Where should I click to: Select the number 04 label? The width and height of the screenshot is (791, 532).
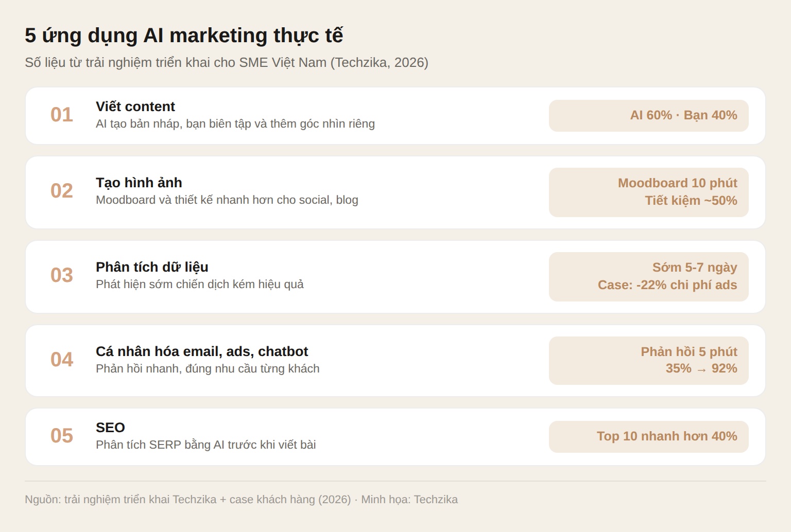point(62,360)
